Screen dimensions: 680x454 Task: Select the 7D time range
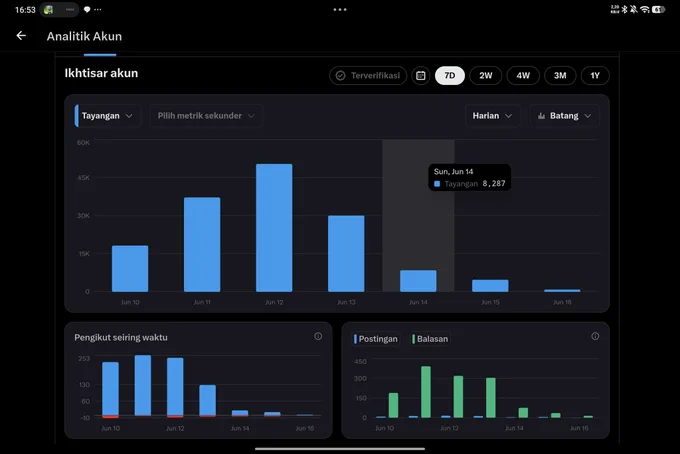[450, 75]
